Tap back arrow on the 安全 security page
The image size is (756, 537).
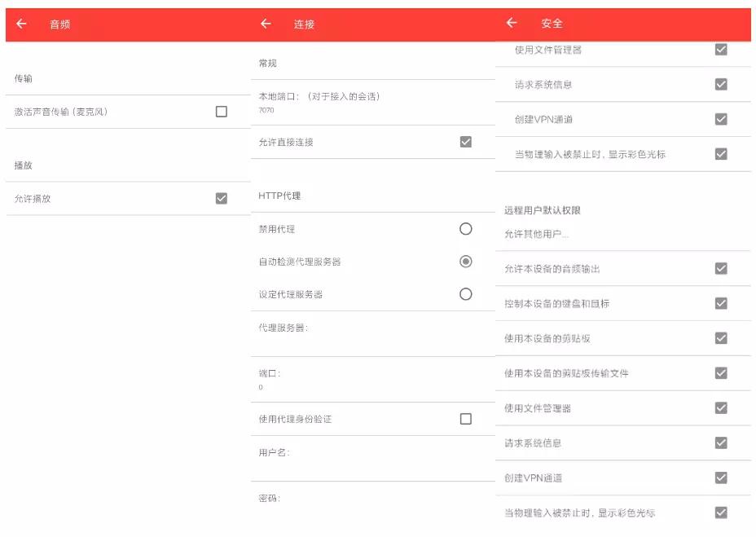click(x=512, y=24)
